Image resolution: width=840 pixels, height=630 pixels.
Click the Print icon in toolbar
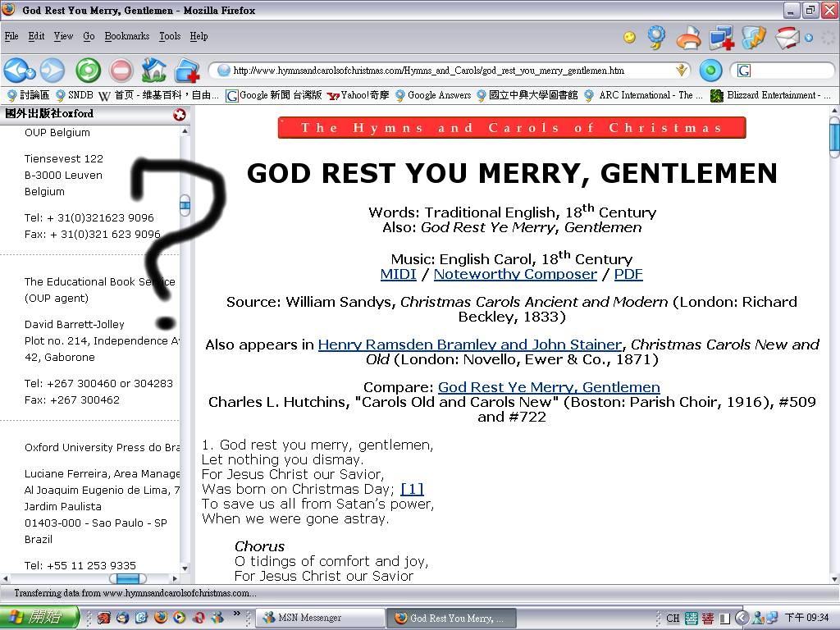(688, 38)
